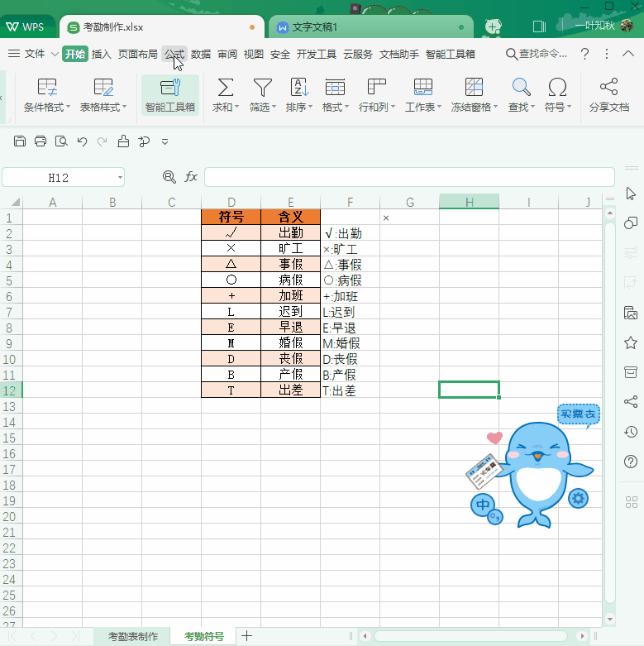Open the 文件 menu dropdown arrow
The height and width of the screenshot is (646, 644).
pos(55,54)
